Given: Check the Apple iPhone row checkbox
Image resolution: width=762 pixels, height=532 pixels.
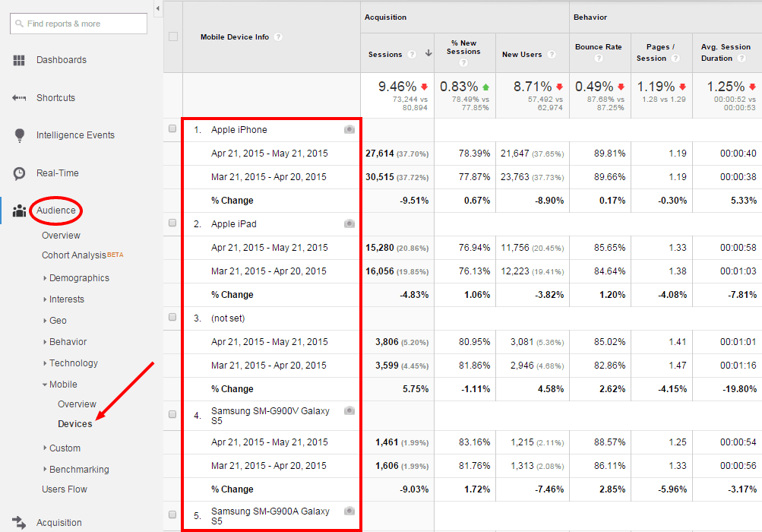Looking at the screenshot, I should coord(172,128).
